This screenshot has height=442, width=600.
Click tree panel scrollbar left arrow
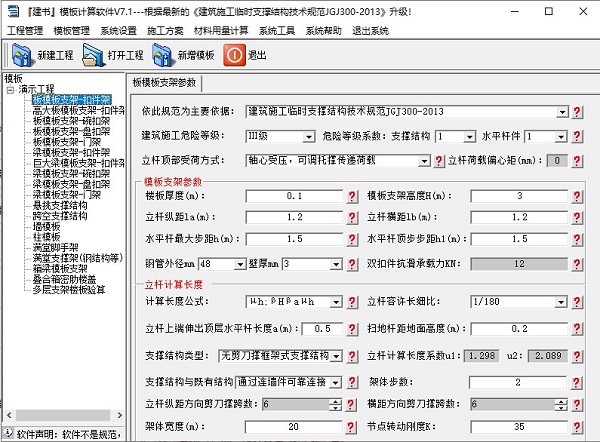(x=9, y=415)
